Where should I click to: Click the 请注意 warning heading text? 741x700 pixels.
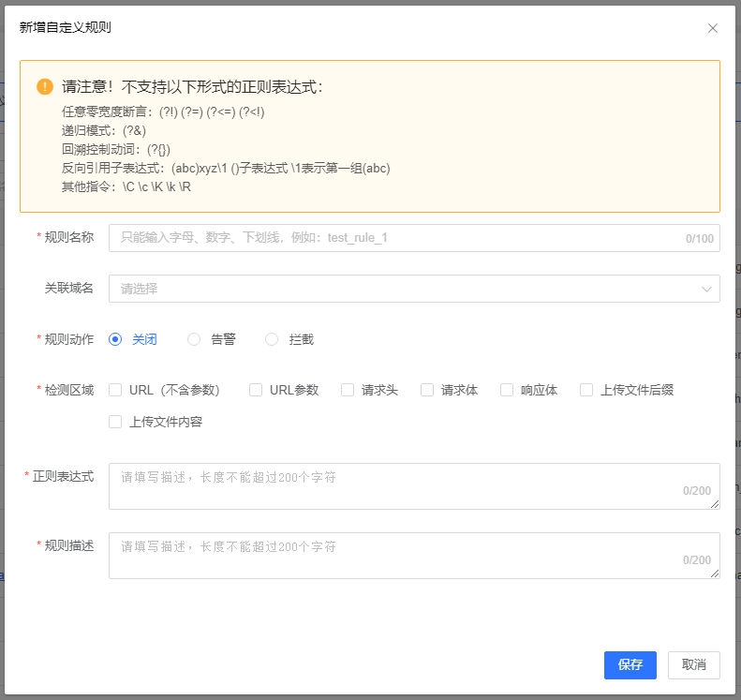[192, 87]
